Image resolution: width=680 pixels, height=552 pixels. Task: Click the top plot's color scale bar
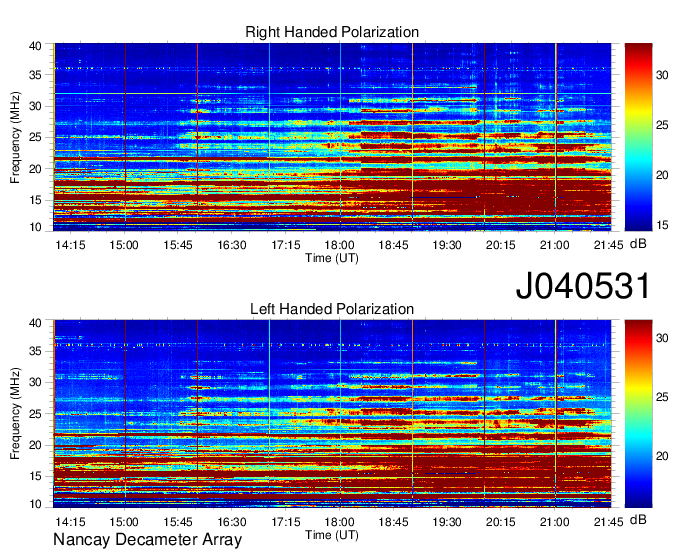coord(638,137)
